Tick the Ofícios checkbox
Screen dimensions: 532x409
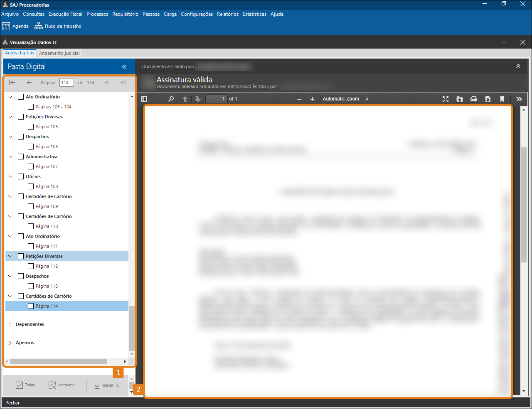(21, 176)
